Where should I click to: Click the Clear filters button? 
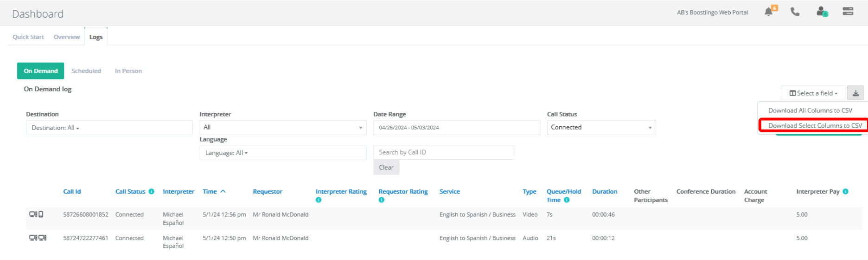click(x=386, y=168)
